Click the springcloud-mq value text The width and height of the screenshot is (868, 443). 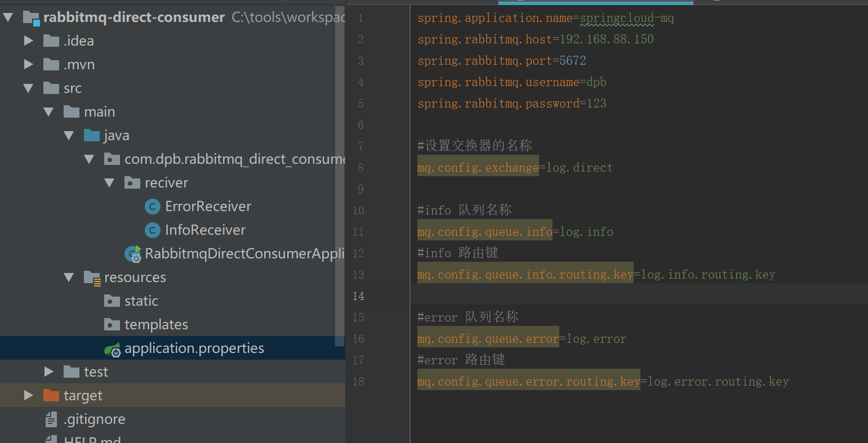pyautogui.click(x=627, y=18)
